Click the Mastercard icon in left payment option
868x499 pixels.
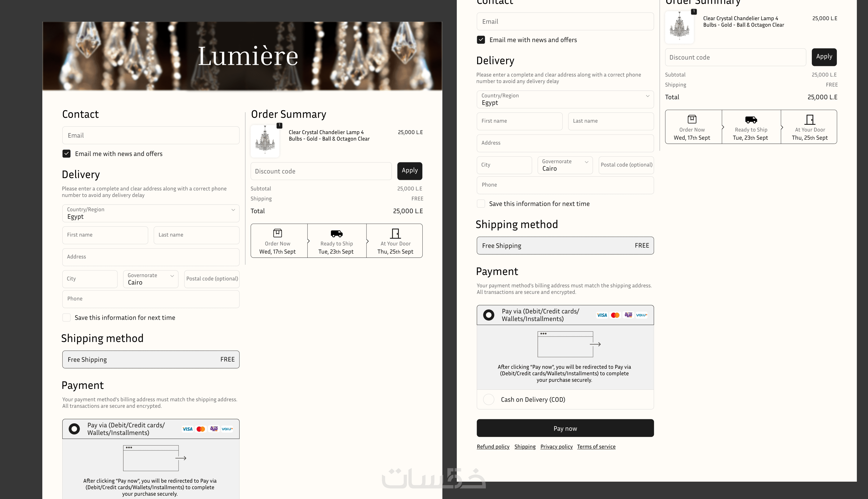click(201, 429)
